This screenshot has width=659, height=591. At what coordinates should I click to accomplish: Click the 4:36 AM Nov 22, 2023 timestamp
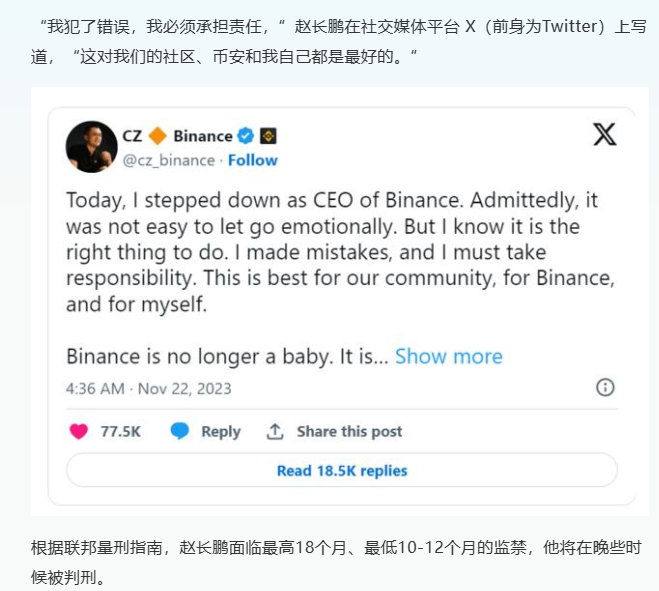(x=148, y=388)
